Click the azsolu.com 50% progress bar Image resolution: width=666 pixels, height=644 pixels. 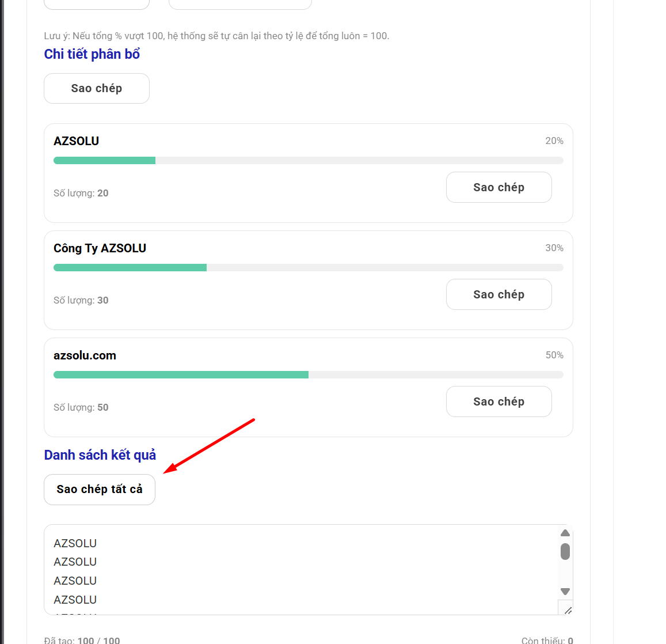click(x=309, y=374)
